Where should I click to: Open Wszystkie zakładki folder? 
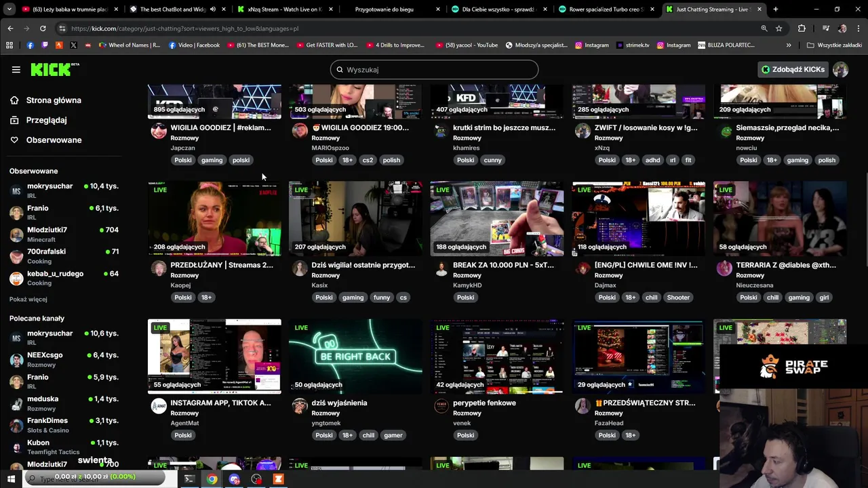pyautogui.click(x=834, y=45)
